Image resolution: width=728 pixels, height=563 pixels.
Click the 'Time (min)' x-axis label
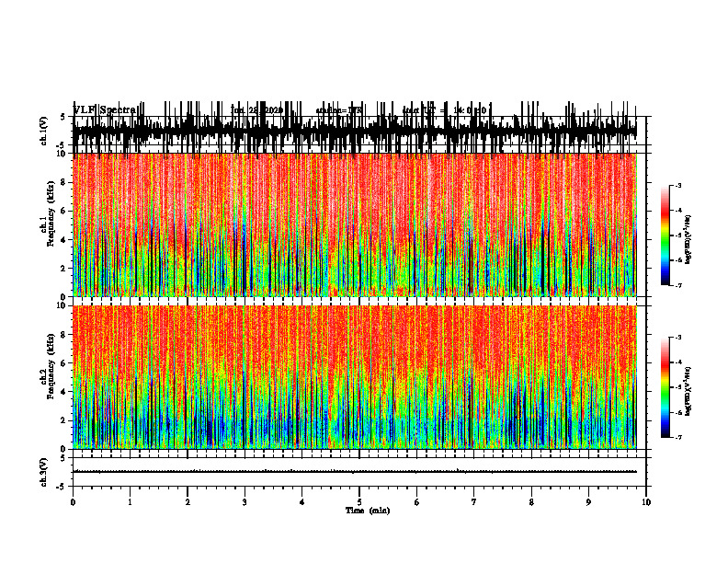tap(368, 511)
